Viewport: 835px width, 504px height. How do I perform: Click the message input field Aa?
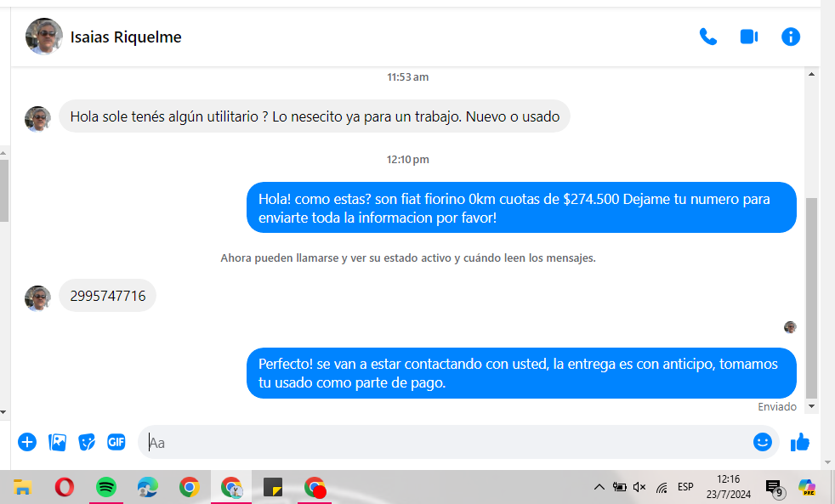pyautogui.click(x=445, y=442)
